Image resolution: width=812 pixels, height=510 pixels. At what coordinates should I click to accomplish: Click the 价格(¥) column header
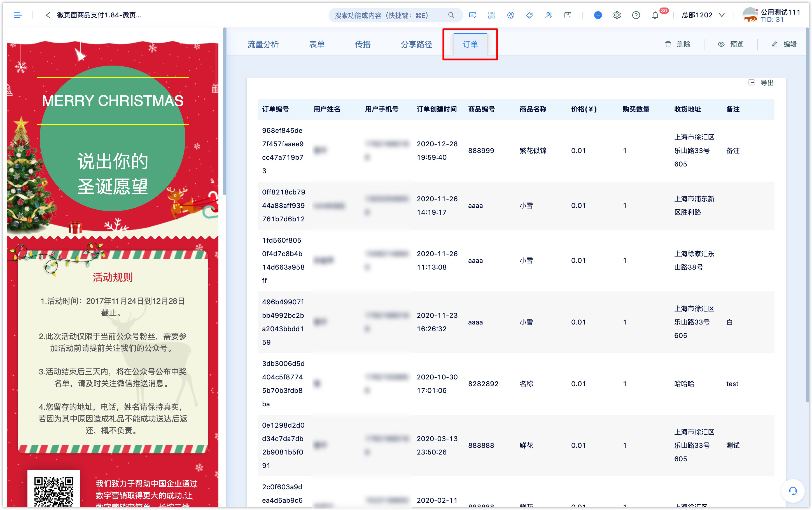pos(584,109)
